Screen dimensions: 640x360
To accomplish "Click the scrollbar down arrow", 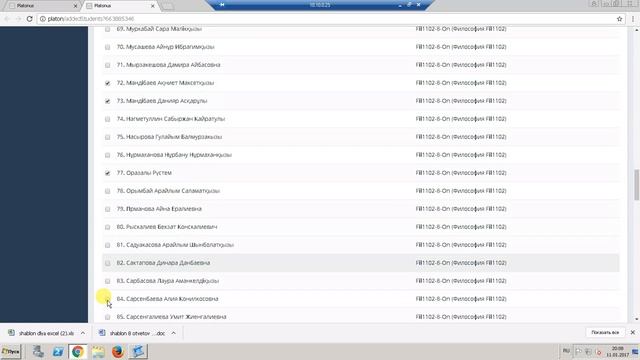I will click(636, 320).
